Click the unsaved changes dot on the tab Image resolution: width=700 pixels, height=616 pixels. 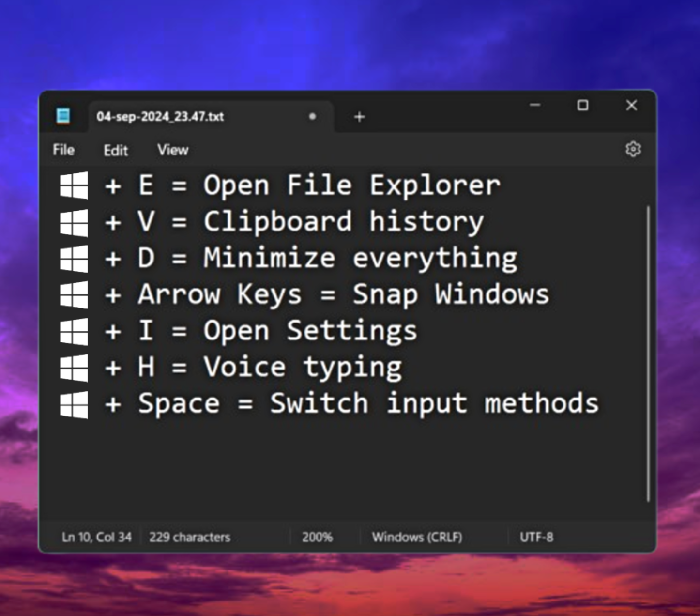(x=312, y=117)
